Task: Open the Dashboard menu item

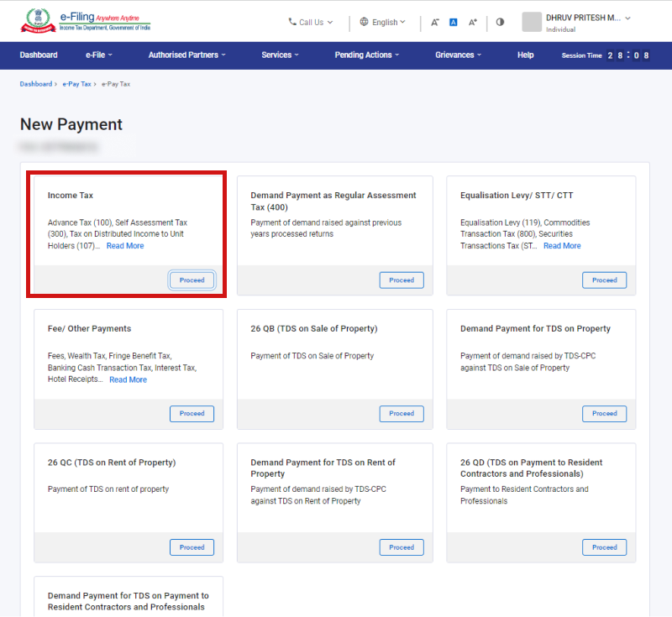Action: tap(39, 55)
